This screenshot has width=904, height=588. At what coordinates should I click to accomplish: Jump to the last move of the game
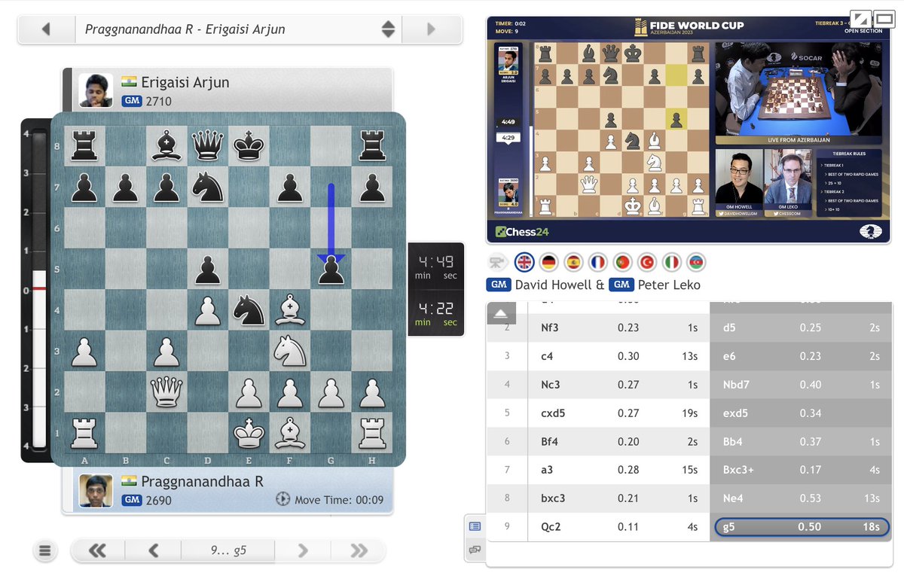coord(359,551)
